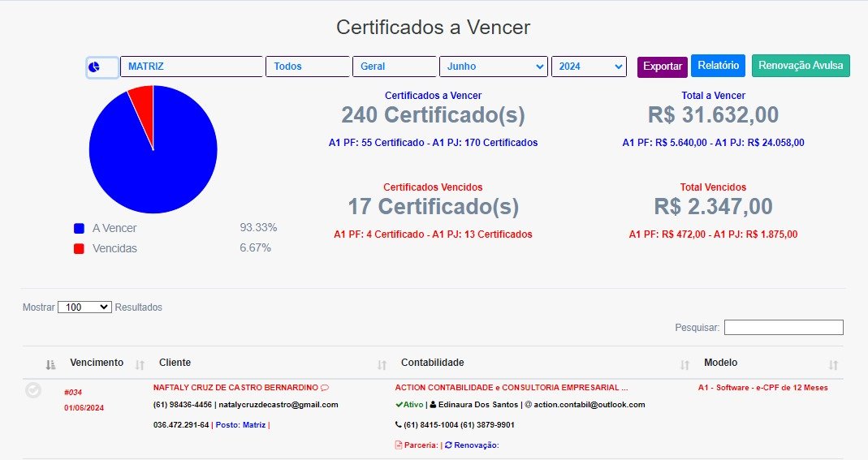Viewport: 868px width, 460px height.
Task: Open the 'Todos' filter field
Action: pos(308,67)
